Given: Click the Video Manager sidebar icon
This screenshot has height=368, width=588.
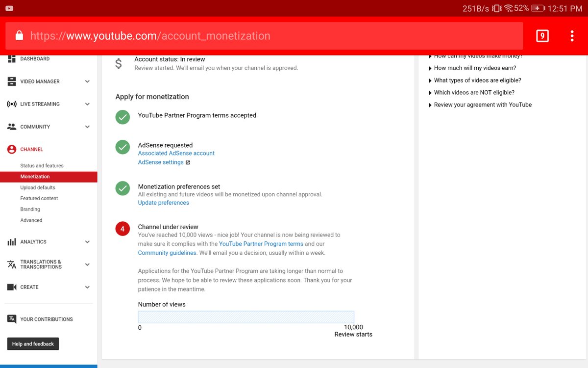Looking at the screenshot, I should 12,81.
